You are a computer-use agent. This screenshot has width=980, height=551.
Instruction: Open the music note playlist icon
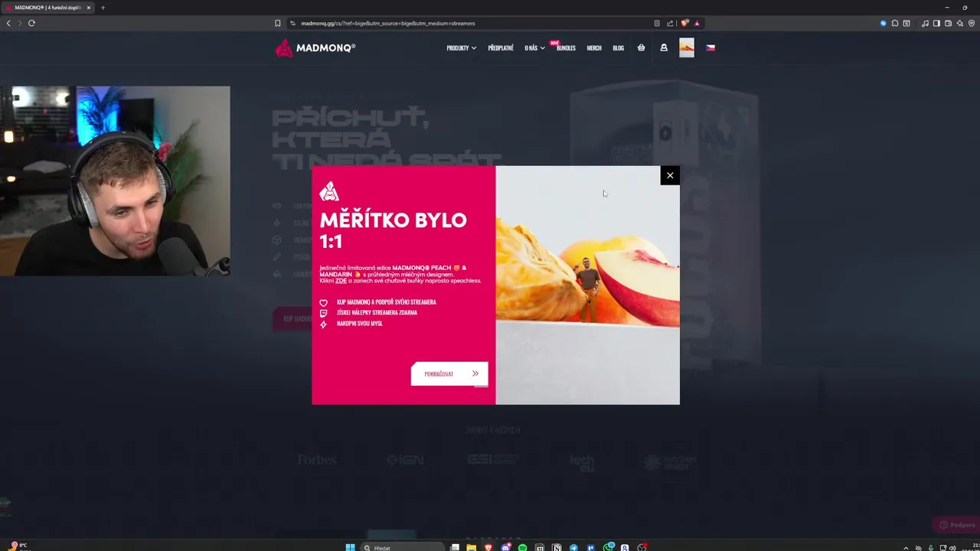[925, 23]
